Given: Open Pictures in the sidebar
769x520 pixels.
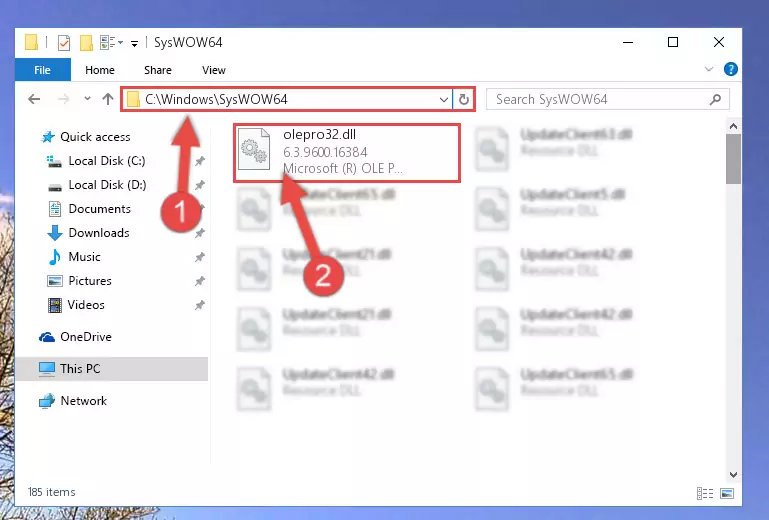Looking at the screenshot, I should (x=79, y=281).
